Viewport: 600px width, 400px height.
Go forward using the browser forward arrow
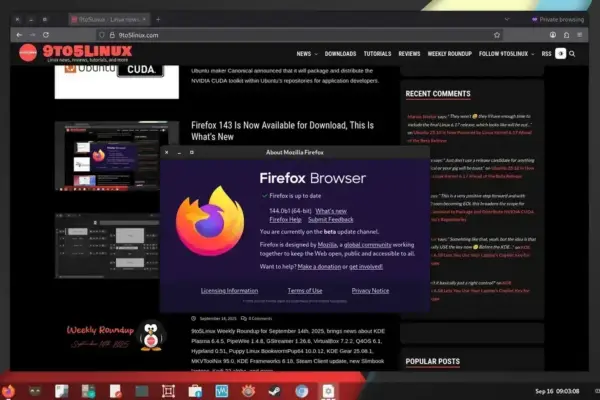tap(33, 35)
